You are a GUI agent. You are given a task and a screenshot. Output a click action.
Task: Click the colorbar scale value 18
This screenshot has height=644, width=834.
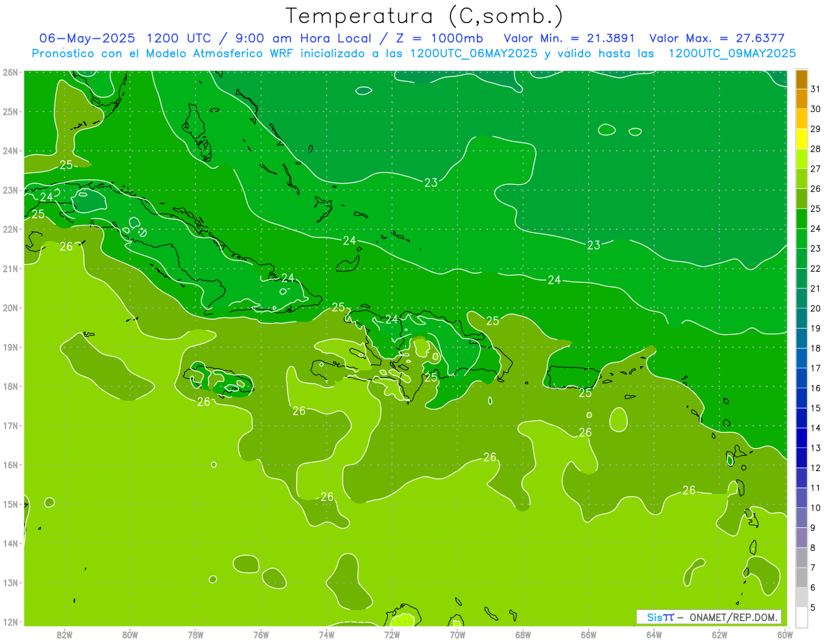[816, 348]
